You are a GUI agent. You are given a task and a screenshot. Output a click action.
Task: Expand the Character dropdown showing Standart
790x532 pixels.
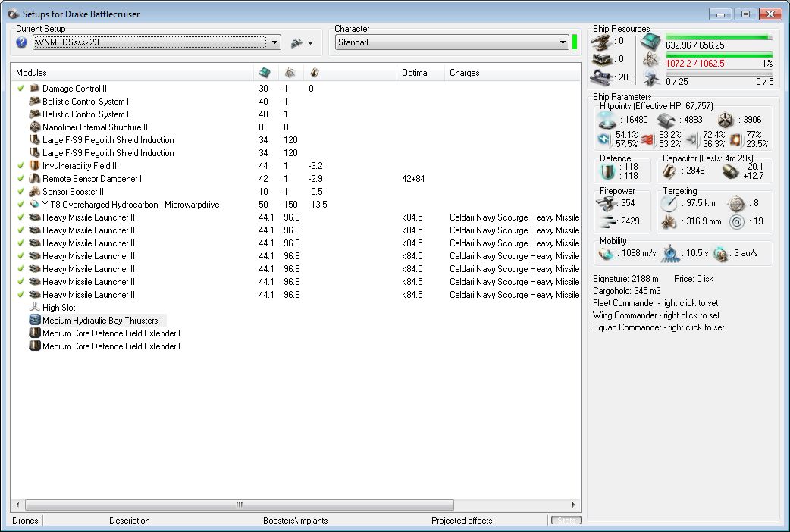click(x=563, y=42)
